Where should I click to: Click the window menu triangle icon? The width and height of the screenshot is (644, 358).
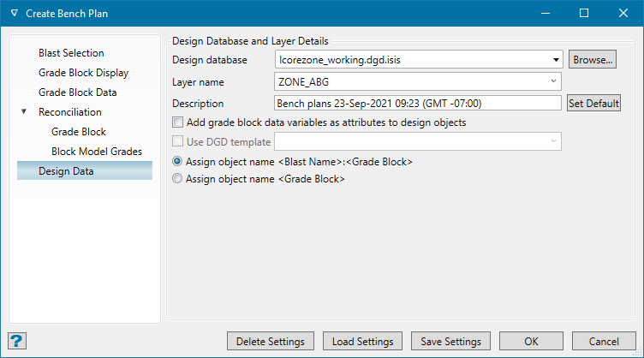point(14,14)
